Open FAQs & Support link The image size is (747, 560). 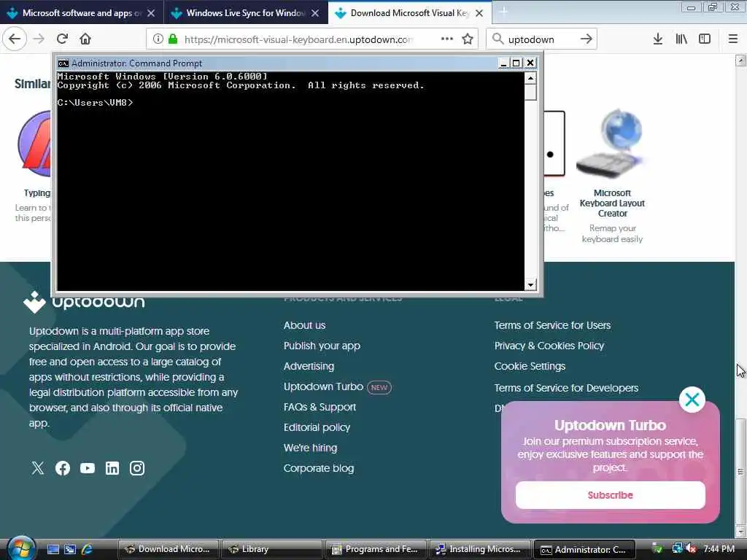320,407
